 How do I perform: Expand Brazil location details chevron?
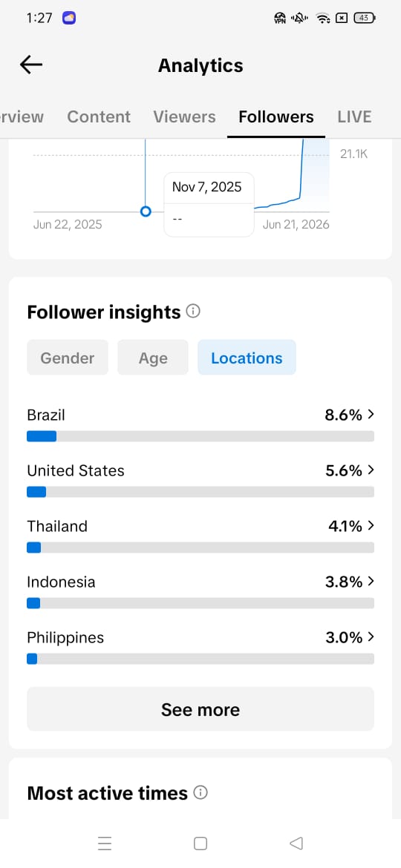371,414
